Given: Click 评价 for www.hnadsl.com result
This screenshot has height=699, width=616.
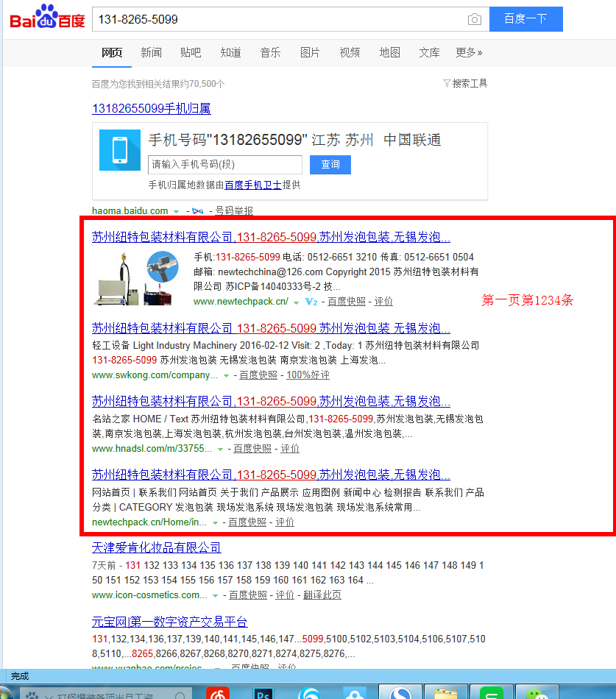Looking at the screenshot, I should click(x=290, y=449).
